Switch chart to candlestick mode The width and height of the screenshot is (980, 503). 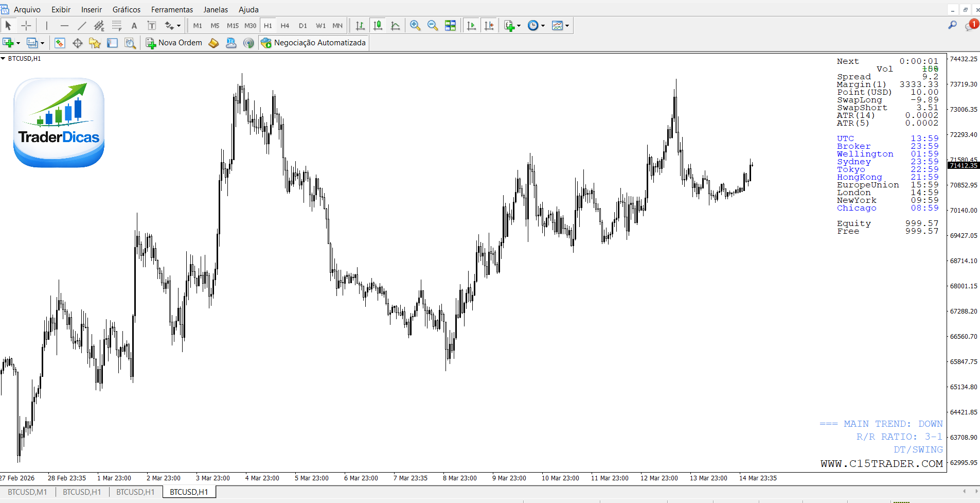point(378,26)
